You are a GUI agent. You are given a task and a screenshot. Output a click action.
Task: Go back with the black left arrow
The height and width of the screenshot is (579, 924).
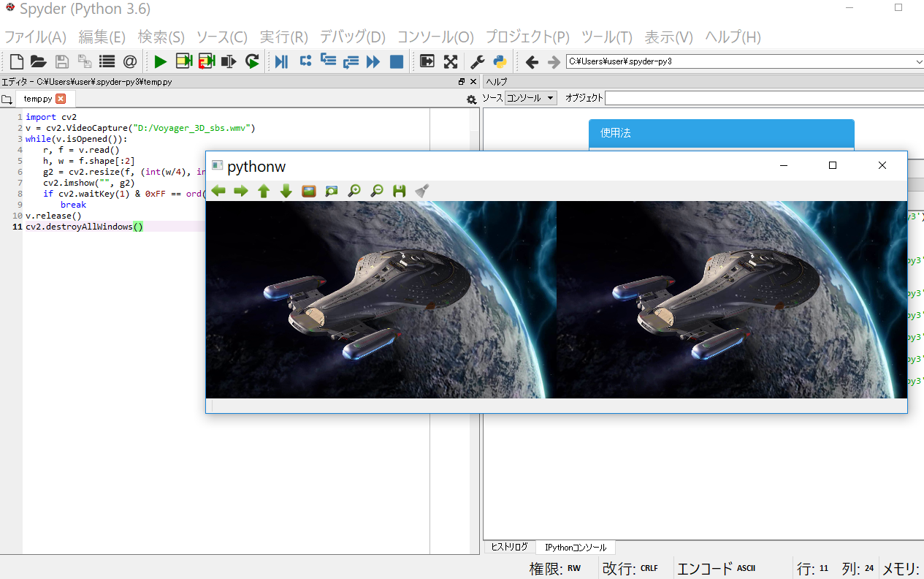tap(532, 62)
